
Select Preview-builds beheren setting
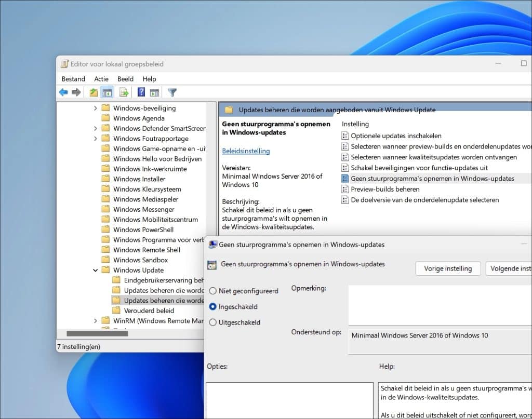(385, 189)
